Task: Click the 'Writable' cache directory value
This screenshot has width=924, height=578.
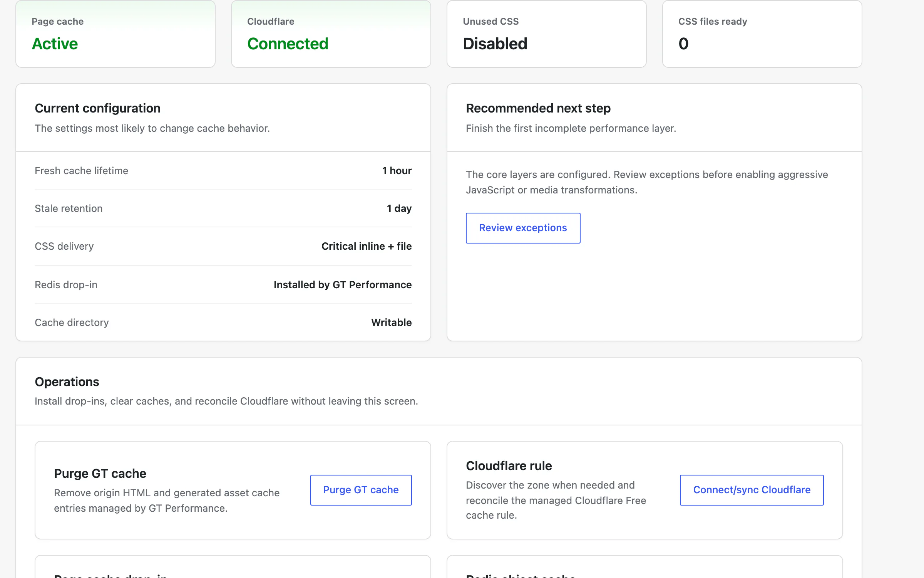Action: pyautogui.click(x=392, y=323)
